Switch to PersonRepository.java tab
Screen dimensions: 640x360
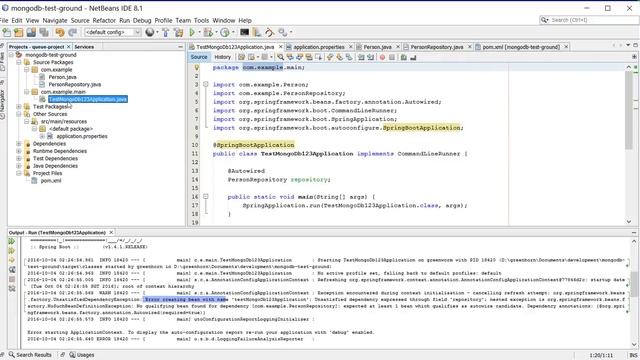[437, 47]
